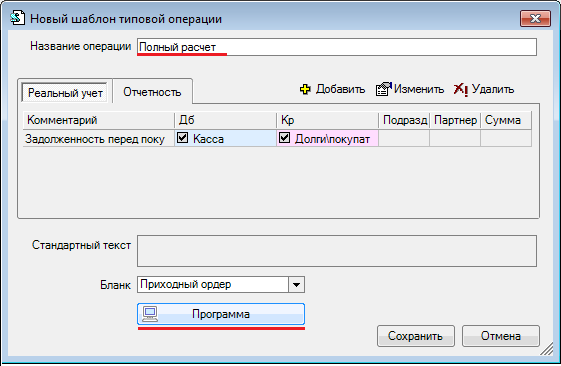Click the Сумма column header
561x366 pixels.
coord(506,120)
